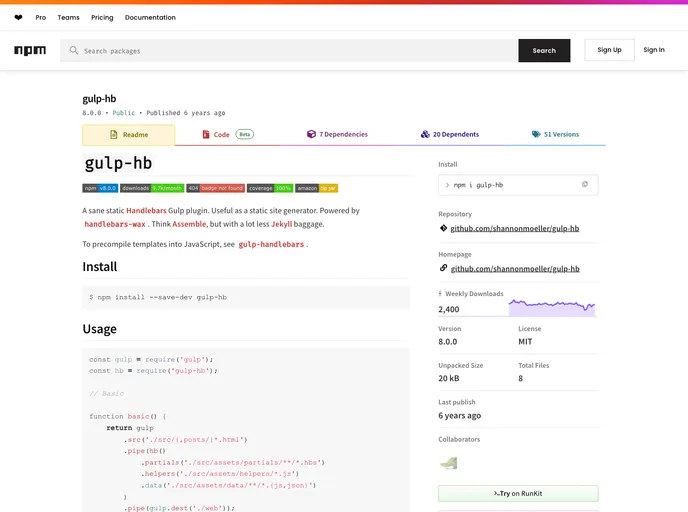Click the Total Files value 8
Viewport: 688px width, 512px height.
(x=520, y=378)
